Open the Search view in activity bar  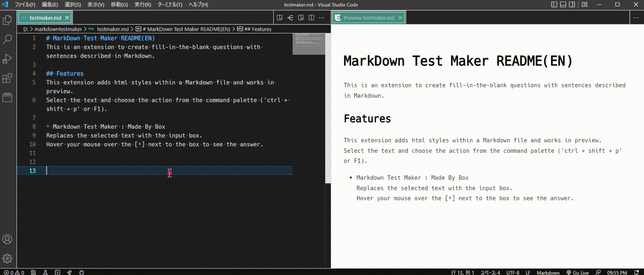point(7,39)
